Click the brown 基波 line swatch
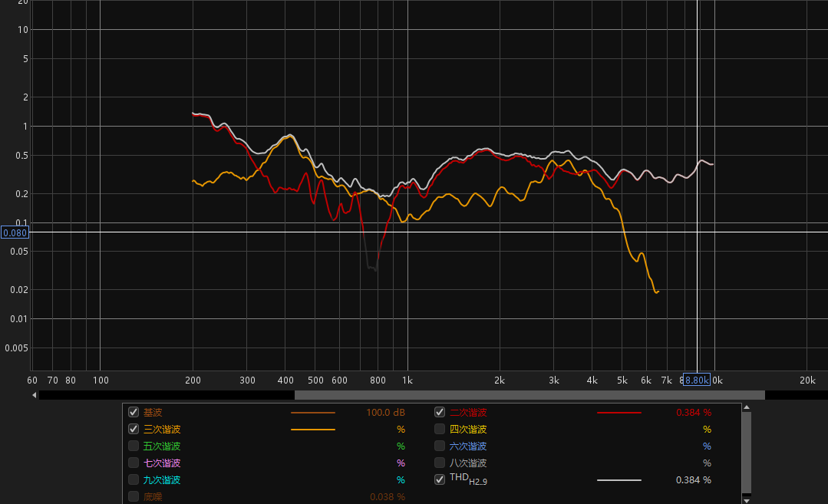This screenshot has width=828, height=504. tap(312, 413)
